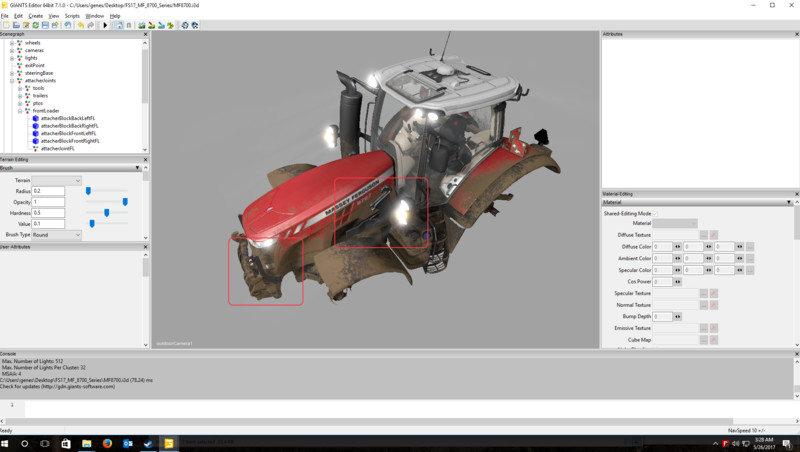
Task: Toggle the Shared-Editing Mode checkbox
Action: tap(656, 213)
